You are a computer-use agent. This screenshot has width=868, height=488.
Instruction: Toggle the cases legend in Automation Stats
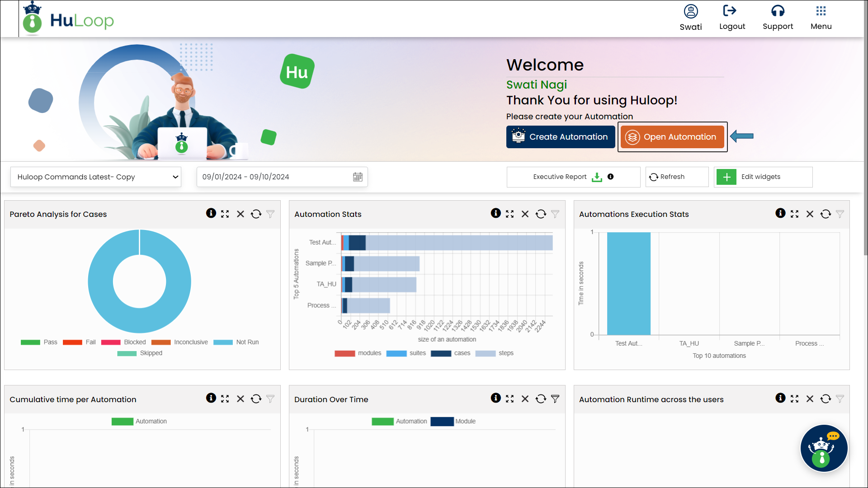click(451, 353)
